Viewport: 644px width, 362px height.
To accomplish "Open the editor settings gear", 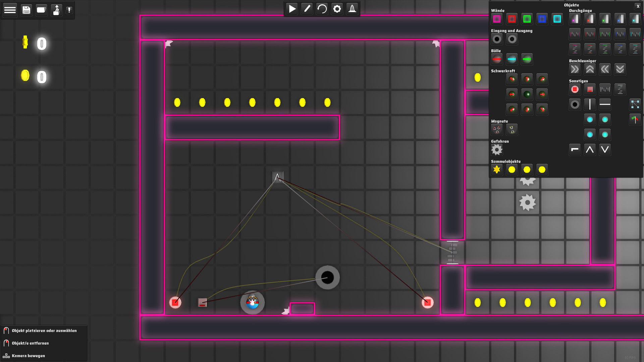I will 337,9.
